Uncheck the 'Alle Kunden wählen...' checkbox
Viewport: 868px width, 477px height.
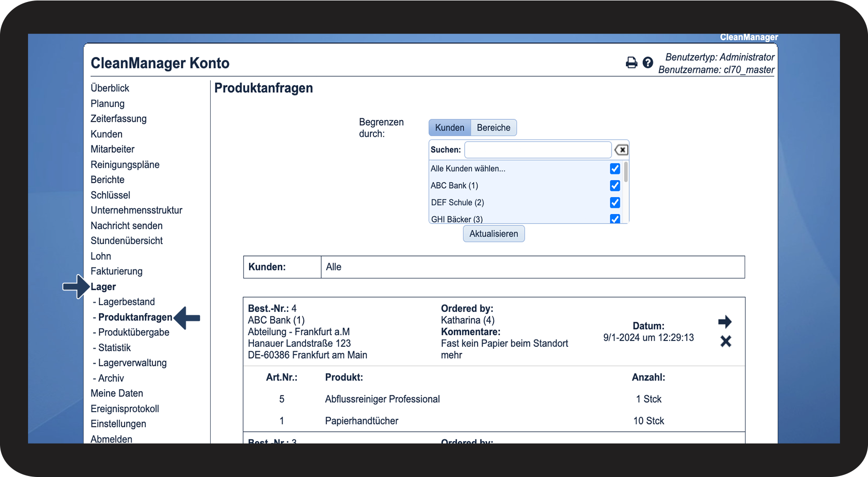tap(615, 168)
